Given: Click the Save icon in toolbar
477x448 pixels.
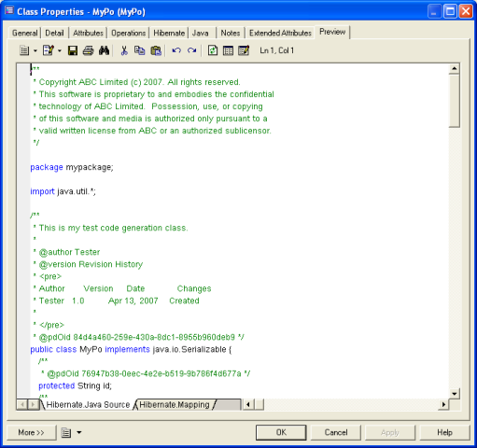Looking at the screenshot, I should pos(73,50).
